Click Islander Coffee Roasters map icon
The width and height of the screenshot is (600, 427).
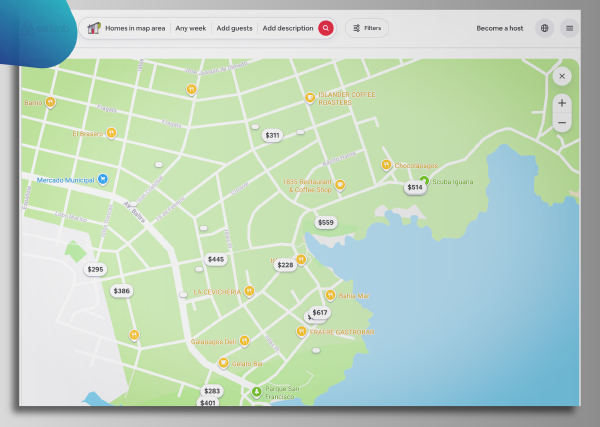pyautogui.click(x=310, y=97)
